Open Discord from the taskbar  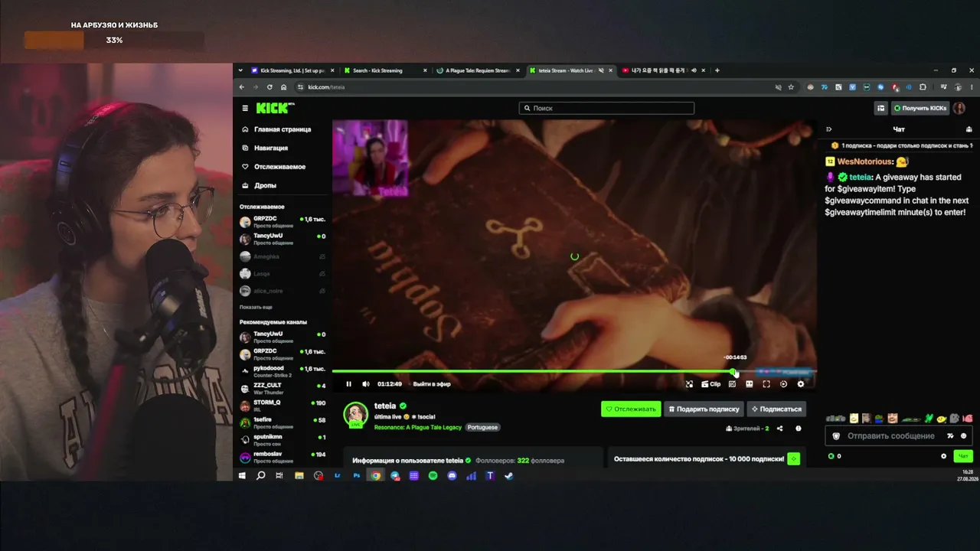click(452, 475)
